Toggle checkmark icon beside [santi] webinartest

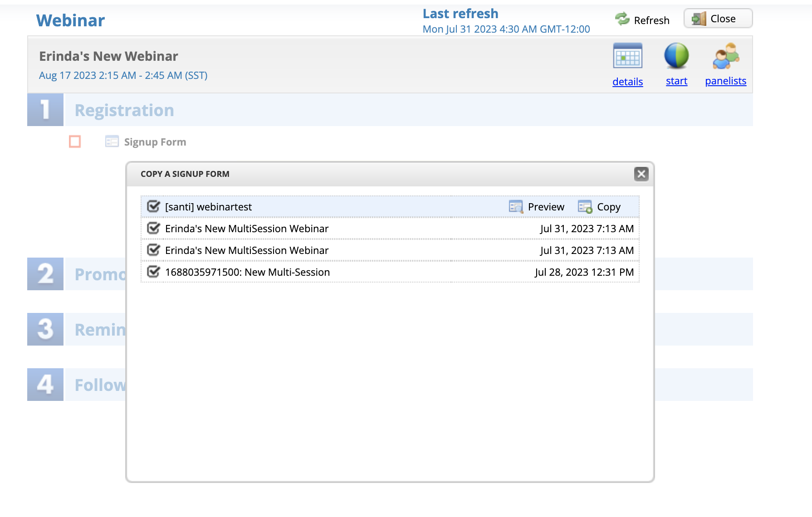(154, 206)
